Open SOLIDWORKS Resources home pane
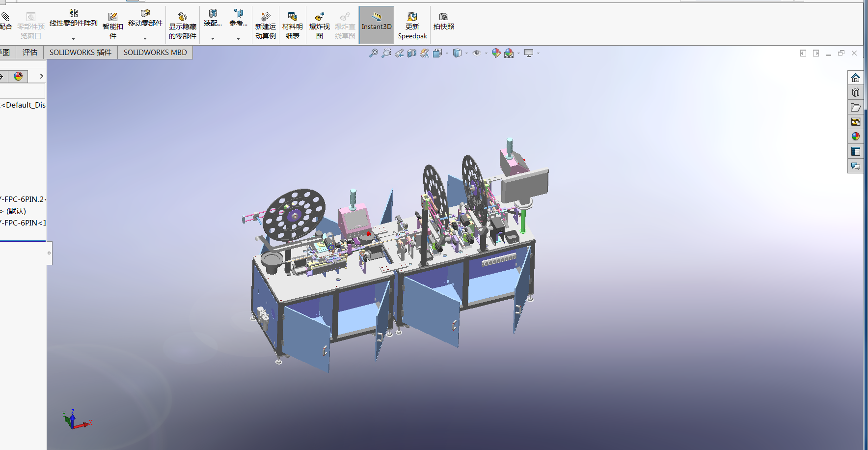 tap(856, 78)
